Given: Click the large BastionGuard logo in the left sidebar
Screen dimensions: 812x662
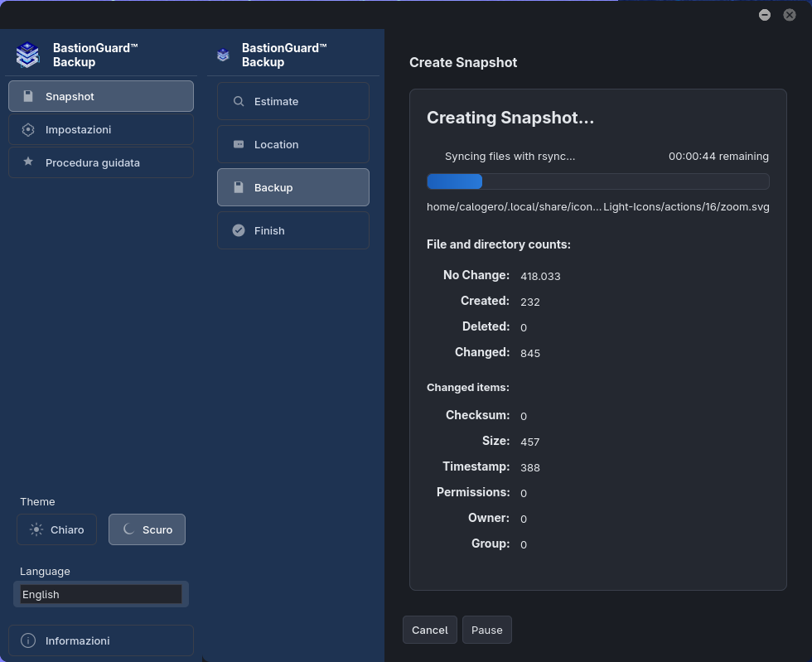Looking at the screenshot, I should tap(27, 55).
